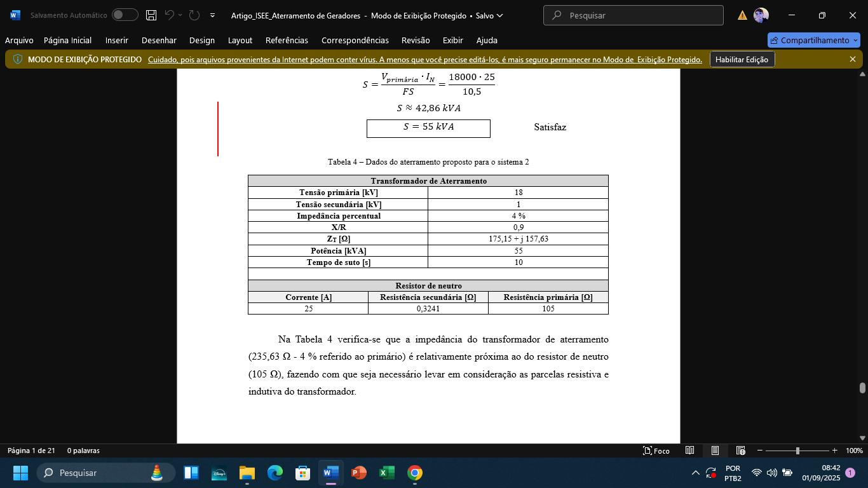868x488 pixels.
Task: Click the Habilitar Edição button
Action: 742,60
